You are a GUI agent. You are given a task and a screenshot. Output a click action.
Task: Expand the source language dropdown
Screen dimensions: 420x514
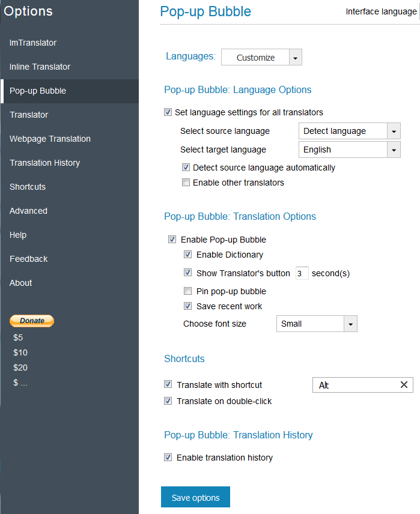(x=349, y=131)
